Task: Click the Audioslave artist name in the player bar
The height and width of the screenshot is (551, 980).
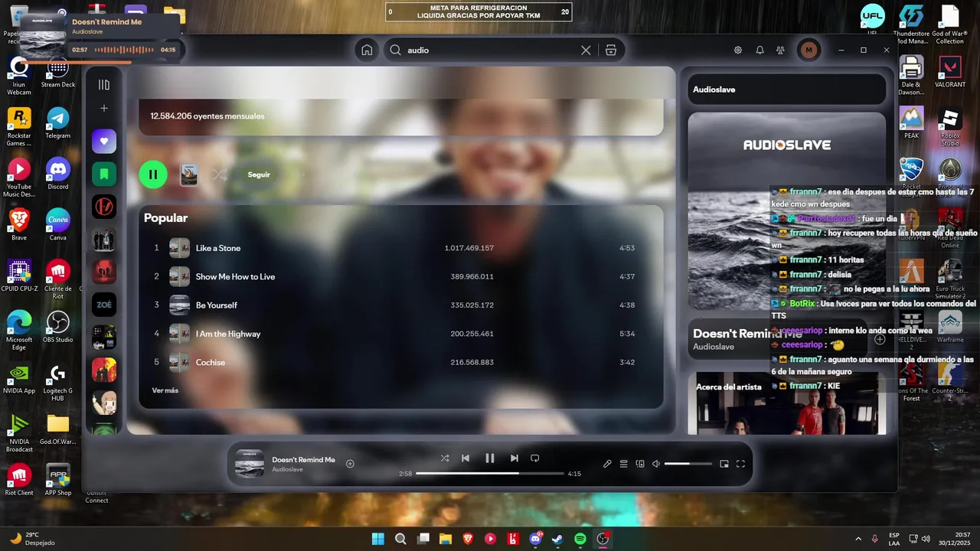Action: (x=287, y=470)
